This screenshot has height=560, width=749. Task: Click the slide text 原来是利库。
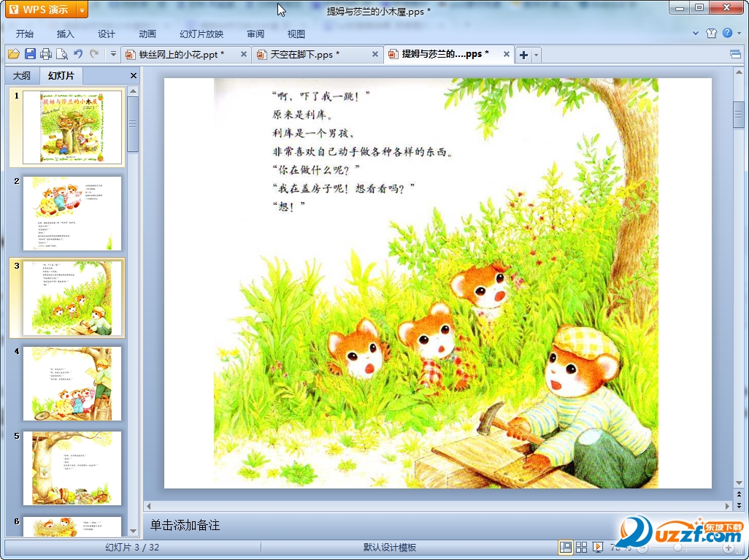(302, 115)
